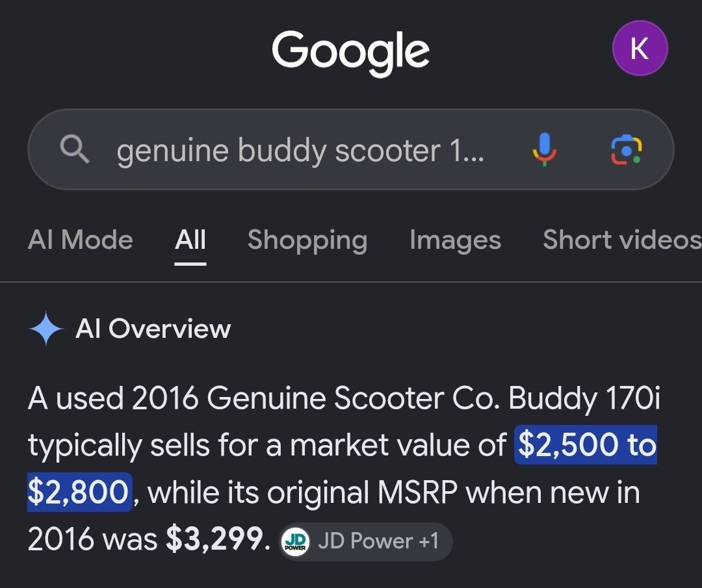702x588 pixels.
Task: Click in the genuine buddy scooter search field
Action: click(x=300, y=150)
